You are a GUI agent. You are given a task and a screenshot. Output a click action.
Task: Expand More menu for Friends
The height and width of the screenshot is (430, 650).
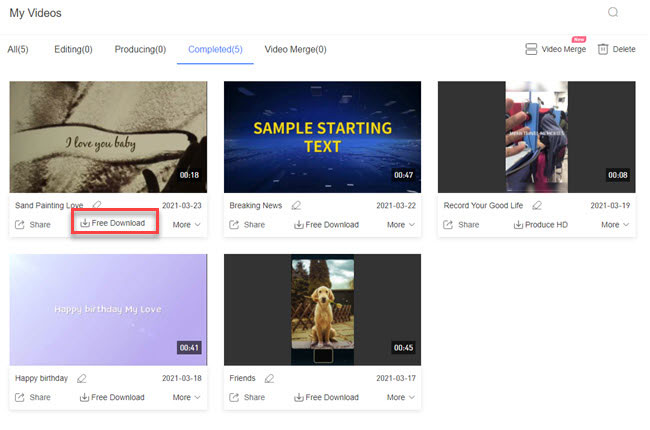[401, 397]
